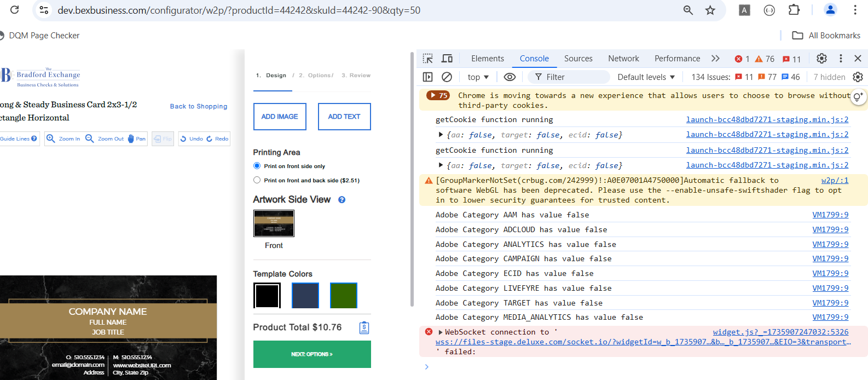The height and width of the screenshot is (380, 868).
Task: Open the Default levels dropdown
Action: (x=646, y=77)
